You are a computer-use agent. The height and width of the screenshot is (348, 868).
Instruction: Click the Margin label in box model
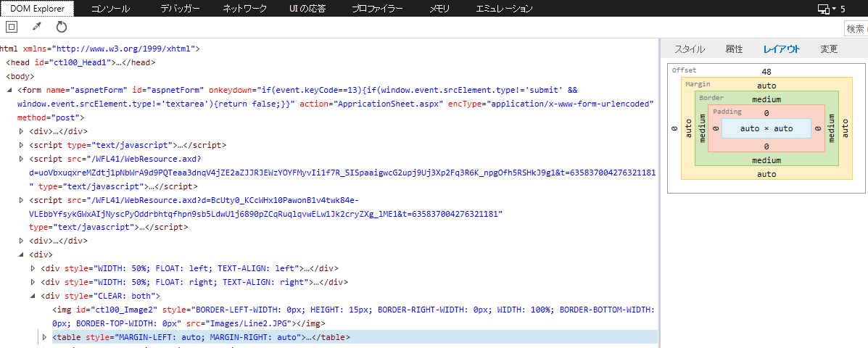tap(698, 84)
